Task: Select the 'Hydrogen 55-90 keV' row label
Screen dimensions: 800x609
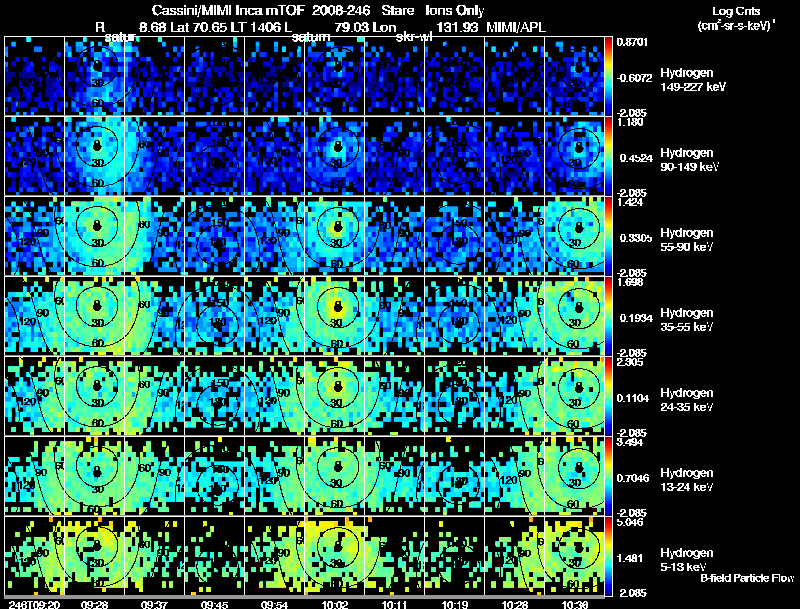Action: coord(686,239)
